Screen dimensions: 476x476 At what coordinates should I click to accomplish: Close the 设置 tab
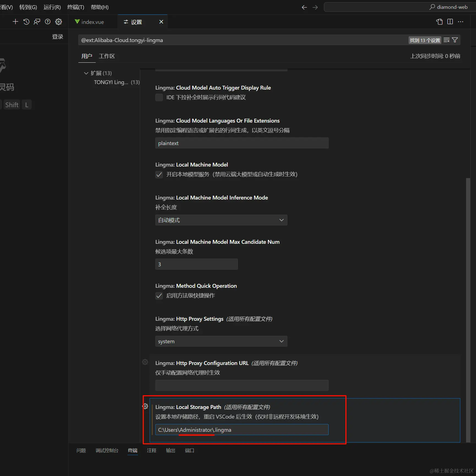tap(161, 22)
